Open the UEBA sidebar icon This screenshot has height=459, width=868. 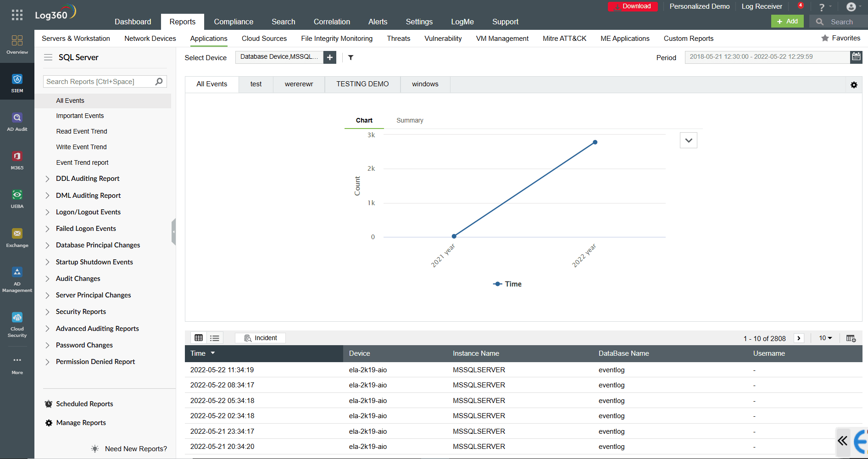[x=17, y=199]
